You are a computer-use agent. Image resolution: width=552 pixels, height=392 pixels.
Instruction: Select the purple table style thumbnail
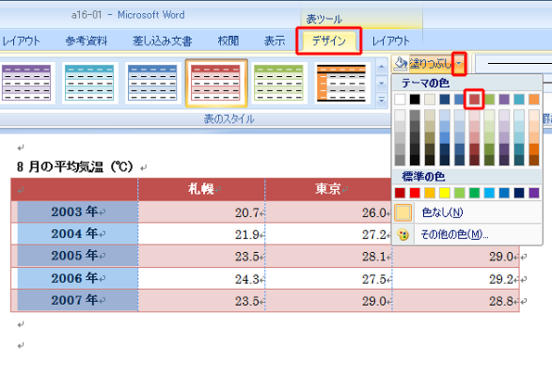[26, 83]
